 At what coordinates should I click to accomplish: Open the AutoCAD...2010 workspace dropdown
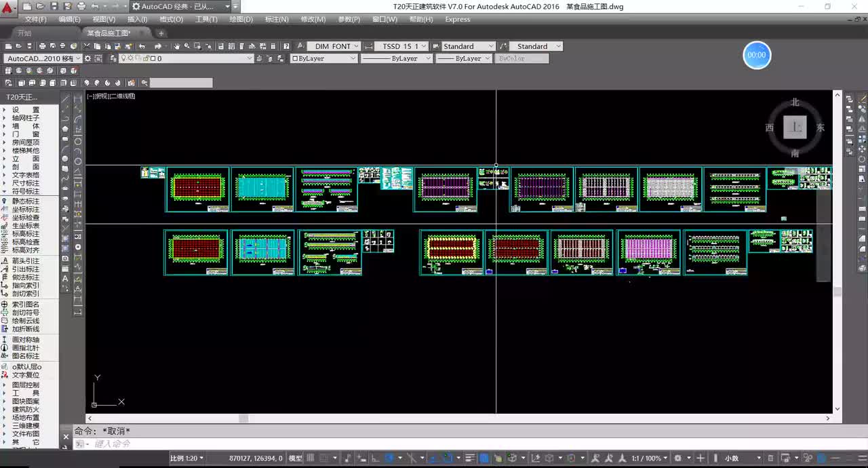click(43, 58)
